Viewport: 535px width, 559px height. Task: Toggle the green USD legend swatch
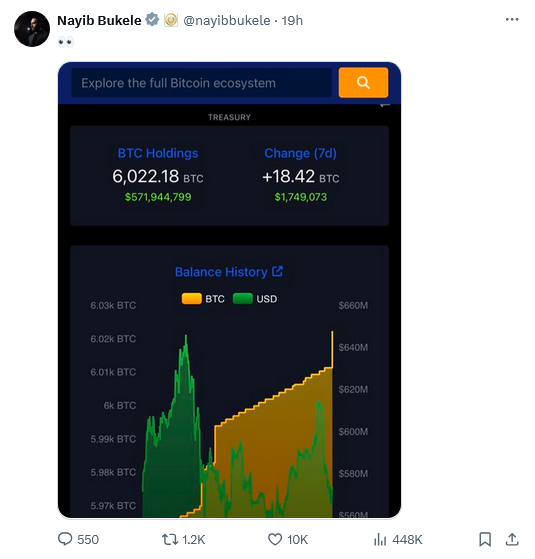(x=243, y=299)
